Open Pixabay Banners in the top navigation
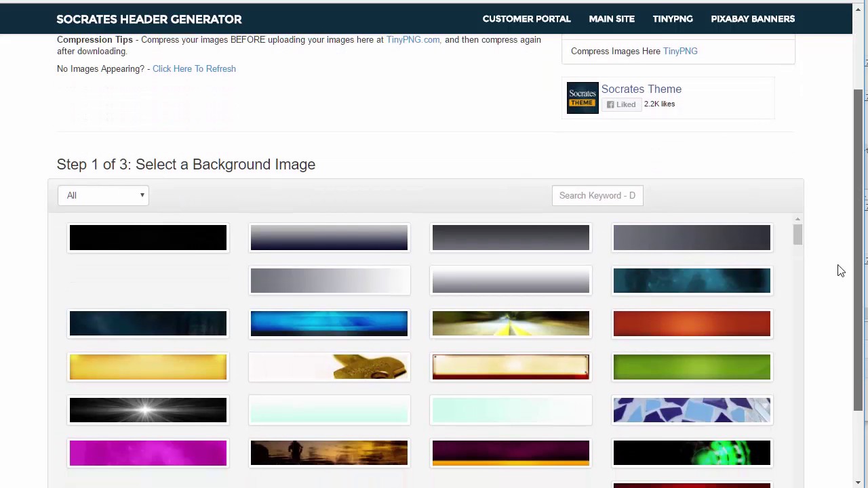868x488 pixels. 753,19
